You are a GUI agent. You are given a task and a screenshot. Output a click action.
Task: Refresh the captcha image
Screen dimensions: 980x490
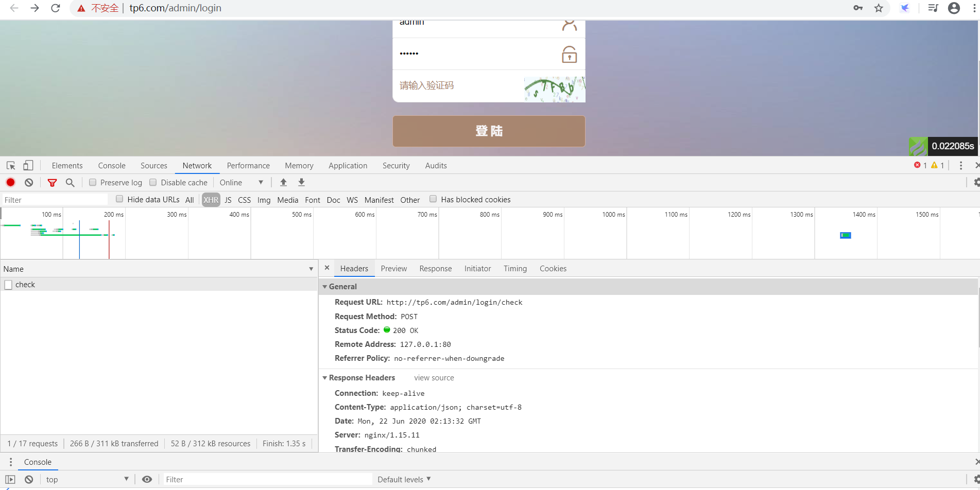coord(555,89)
